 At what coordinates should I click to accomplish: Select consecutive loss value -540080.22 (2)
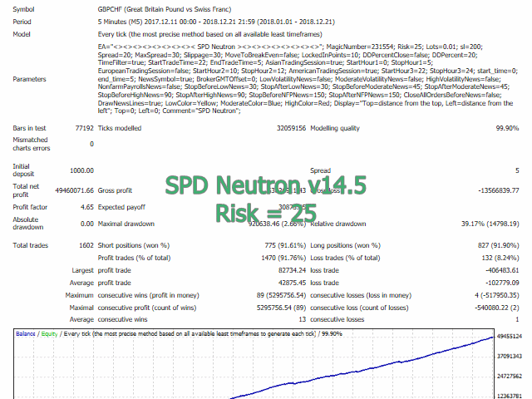[497, 308]
